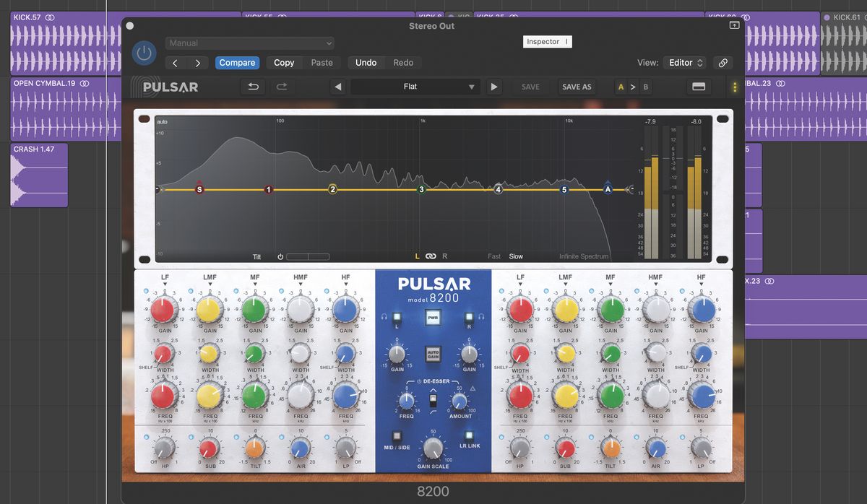Click the link chain icon beside View
Image resolution: width=867 pixels, height=504 pixels.
click(722, 63)
